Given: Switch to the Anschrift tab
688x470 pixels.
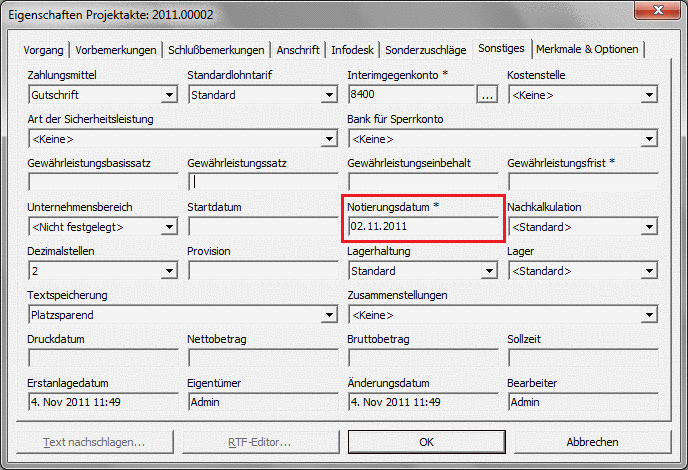Looking at the screenshot, I should click(298, 50).
